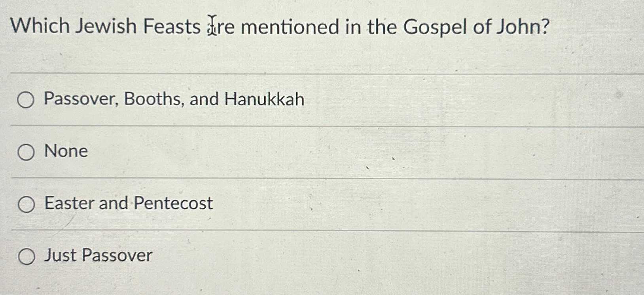Click the answer text "None"
This screenshot has height=295, width=644.
[66, 152]
